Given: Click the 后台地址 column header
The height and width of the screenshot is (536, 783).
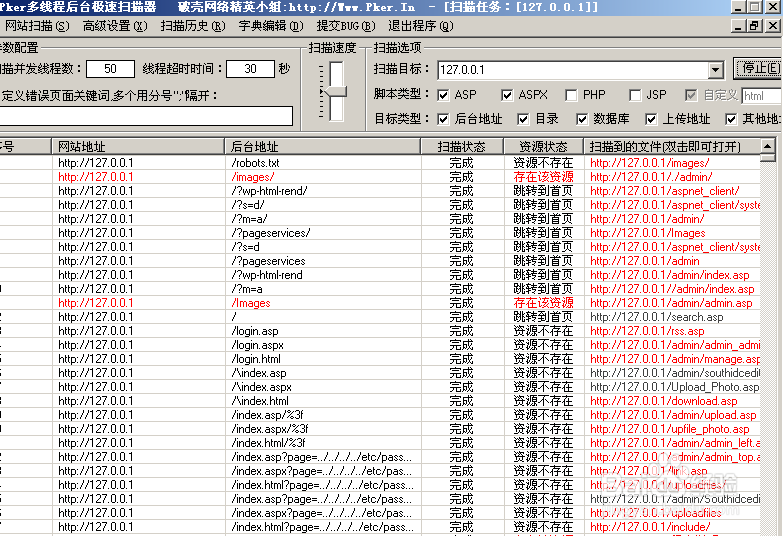Looking at the screenshot, I should click(x=323, y=146).
